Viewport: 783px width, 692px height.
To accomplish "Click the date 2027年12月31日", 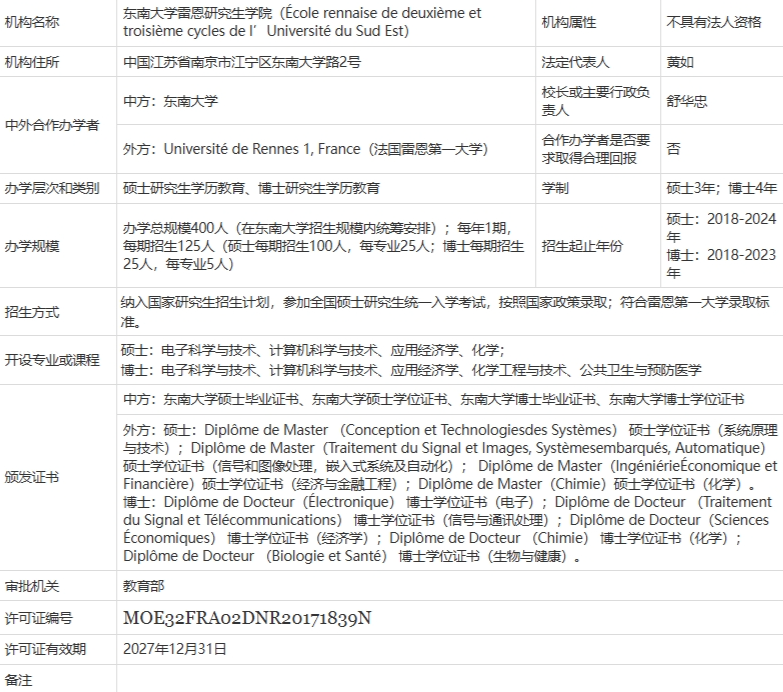I will point(175,649).
